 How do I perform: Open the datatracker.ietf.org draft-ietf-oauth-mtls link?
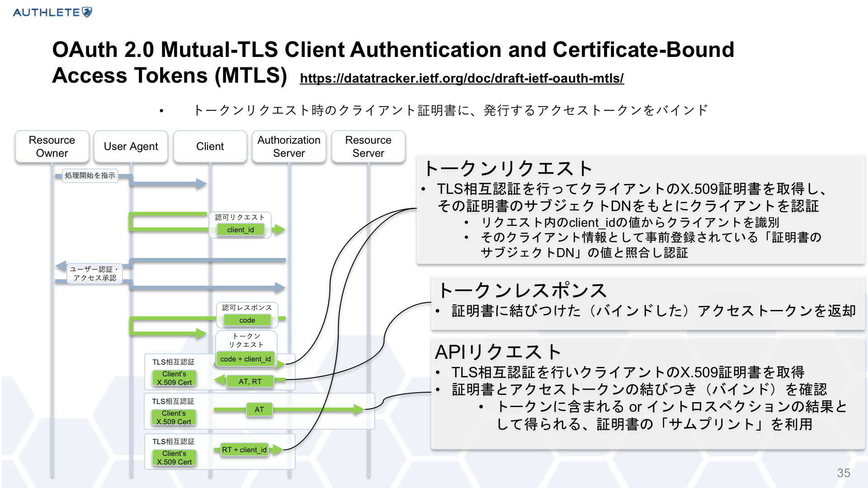[462, 78]
